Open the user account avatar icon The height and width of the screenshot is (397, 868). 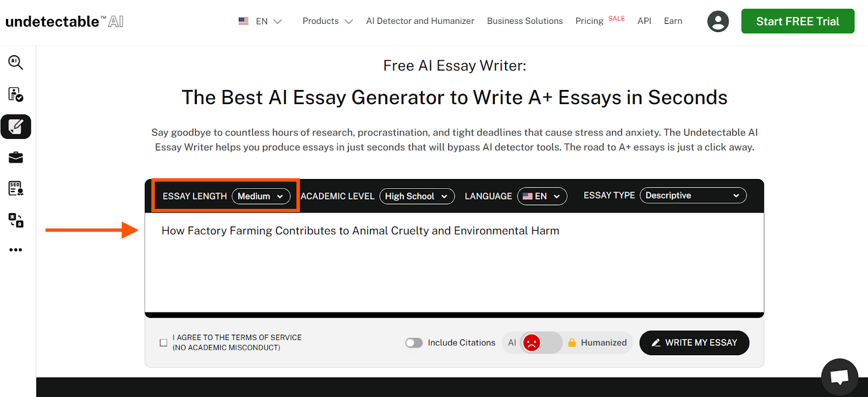pyautogui.click(x=718, y=21)
